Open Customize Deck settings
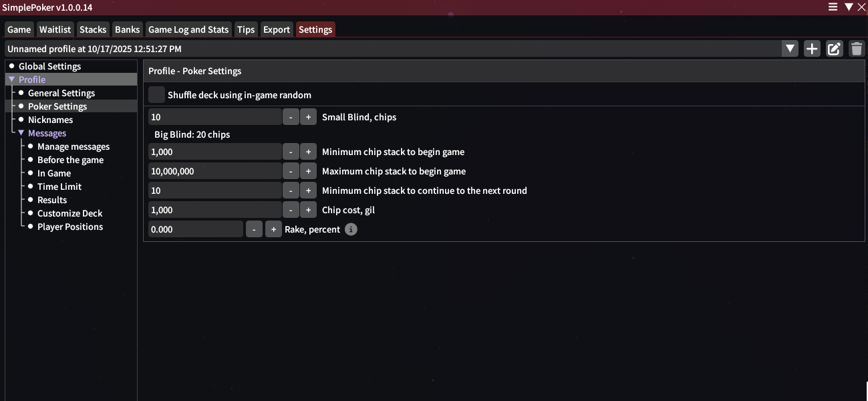This screenshot has width=868, height=401. 69,213
